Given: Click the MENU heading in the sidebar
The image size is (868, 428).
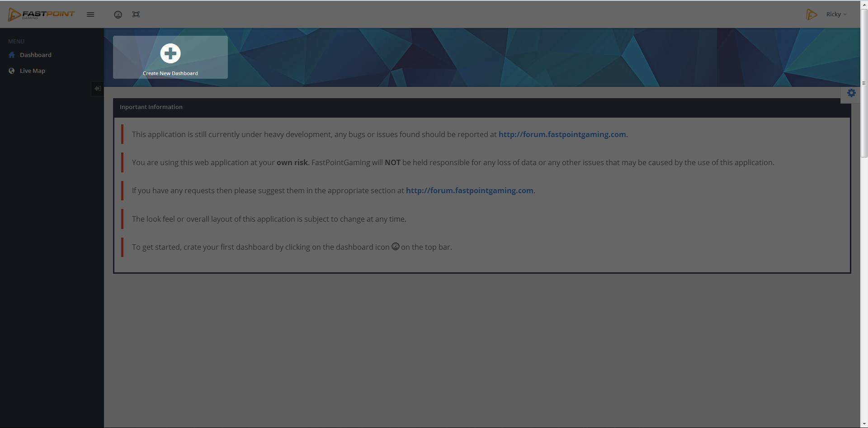Looking at the screenshot, I should point(16,41).
